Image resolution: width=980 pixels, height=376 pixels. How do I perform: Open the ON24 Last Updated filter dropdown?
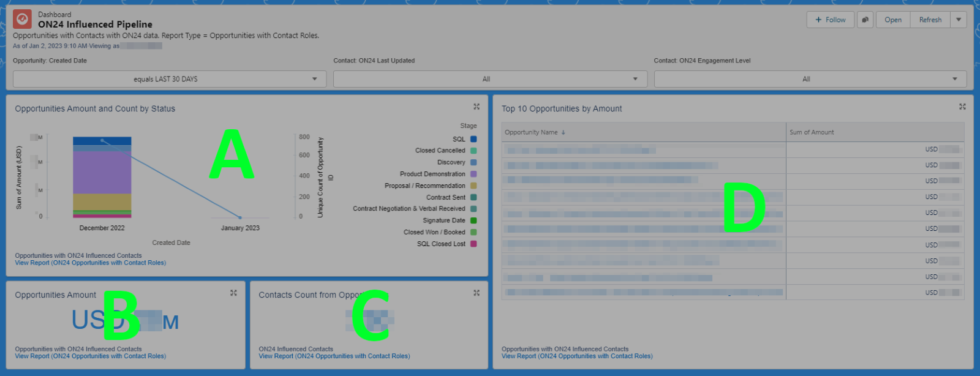click(490, 79)
